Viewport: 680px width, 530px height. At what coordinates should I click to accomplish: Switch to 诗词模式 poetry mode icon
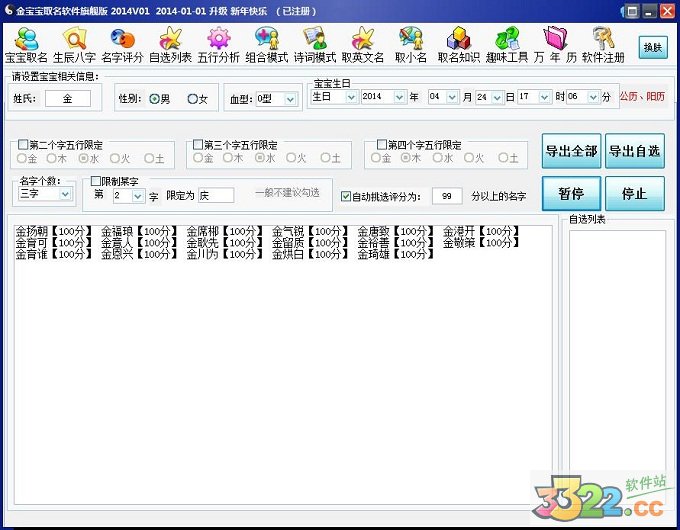(314, 44)
